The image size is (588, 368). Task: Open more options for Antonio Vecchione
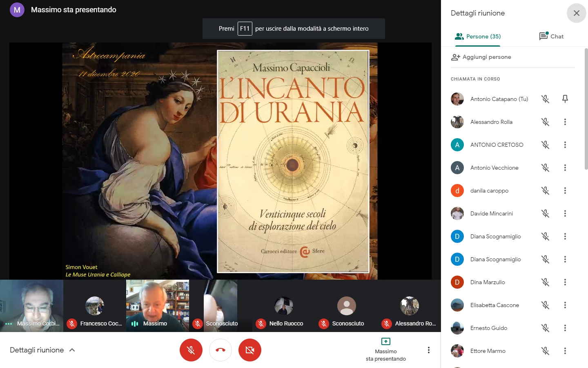click(x=565, y=168)
